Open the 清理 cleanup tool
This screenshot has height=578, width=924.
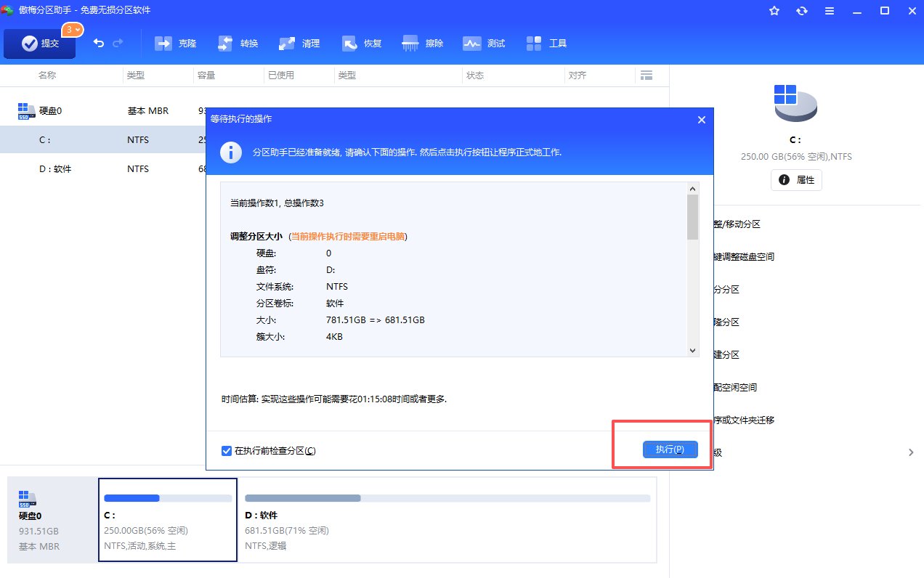[299, 44]
